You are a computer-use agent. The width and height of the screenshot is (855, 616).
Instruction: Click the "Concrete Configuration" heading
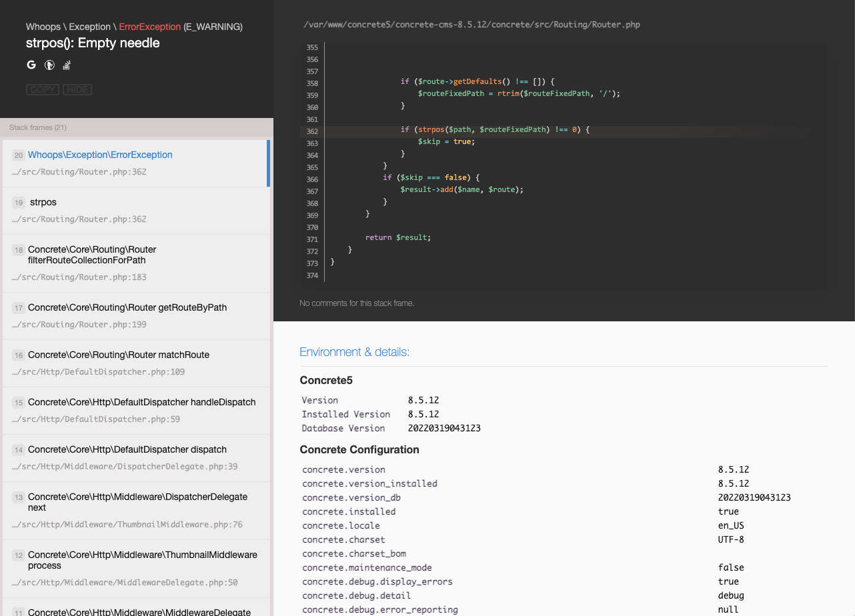359,450
